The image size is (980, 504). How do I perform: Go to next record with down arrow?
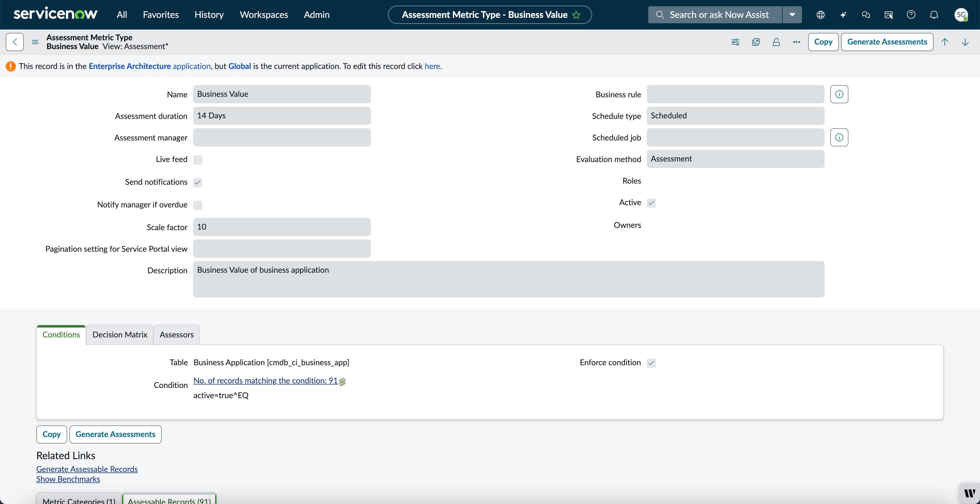(965, 42)
